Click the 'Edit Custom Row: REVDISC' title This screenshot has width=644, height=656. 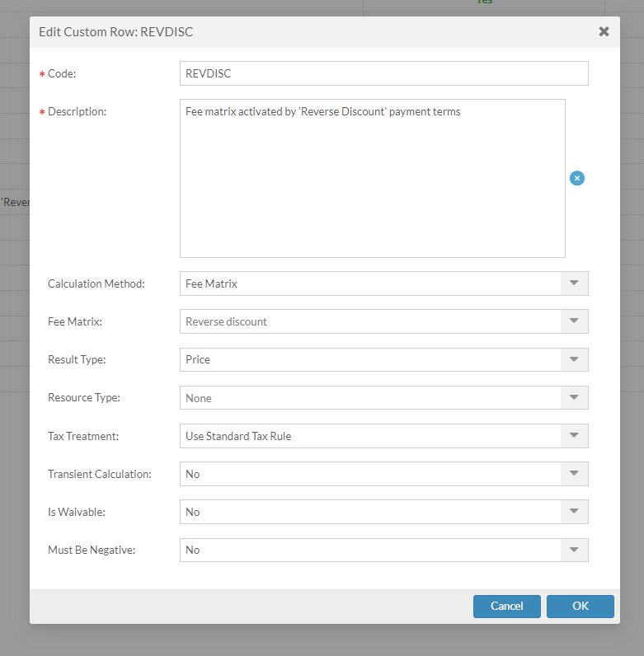click(x=116, y=32)
